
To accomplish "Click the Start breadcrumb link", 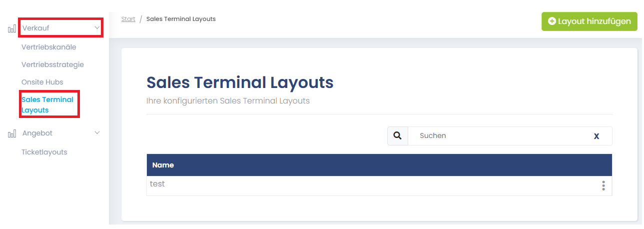I will tap(128, 19).
